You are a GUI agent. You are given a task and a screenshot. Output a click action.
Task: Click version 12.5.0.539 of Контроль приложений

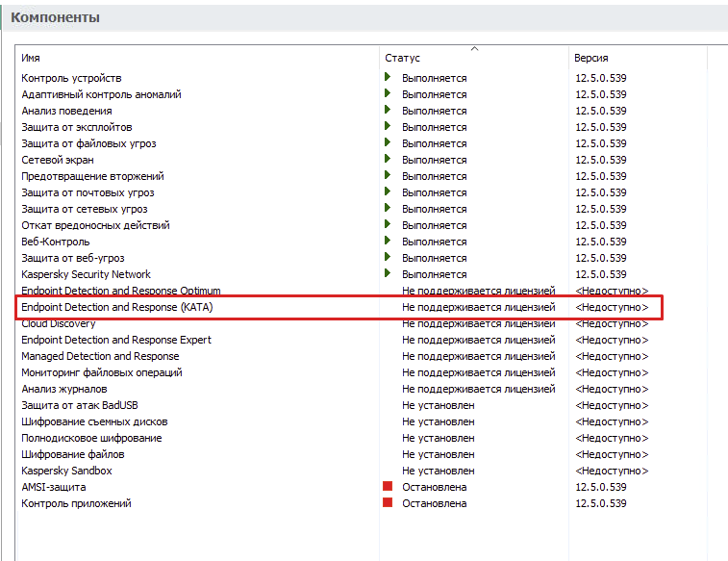tap(601, 503)
